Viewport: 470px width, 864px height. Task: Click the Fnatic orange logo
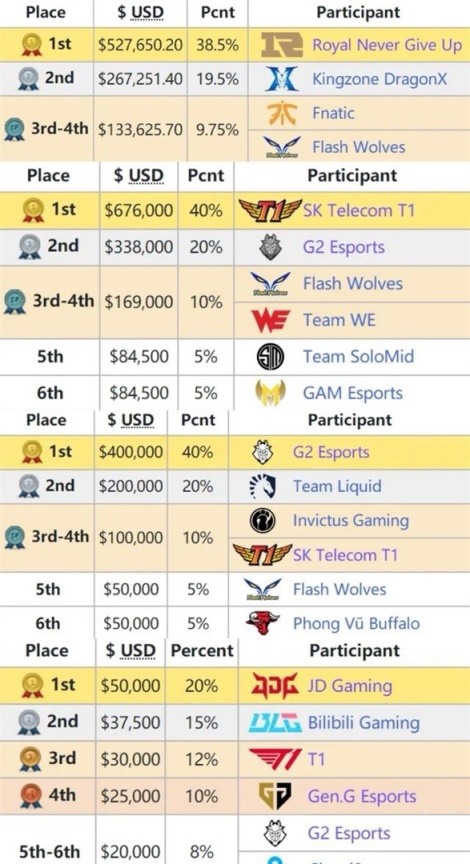point(282,114)
